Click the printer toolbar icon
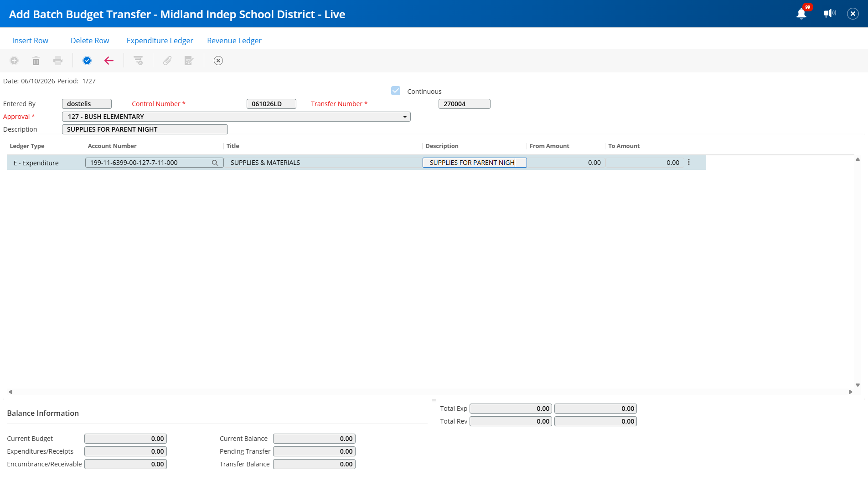This screenshot has width=868, height=491. (58, 61)
